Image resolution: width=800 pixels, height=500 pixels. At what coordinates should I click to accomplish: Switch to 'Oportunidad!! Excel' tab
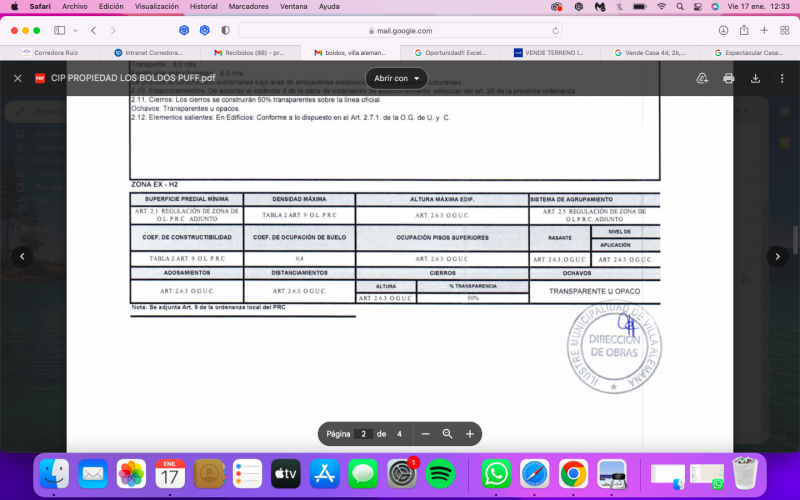450,53
